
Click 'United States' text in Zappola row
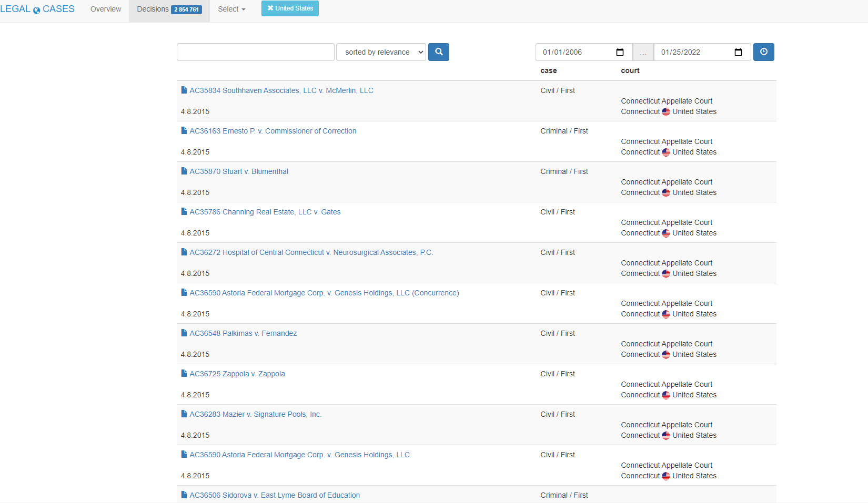pyautogui.click(x=694, y=395)
